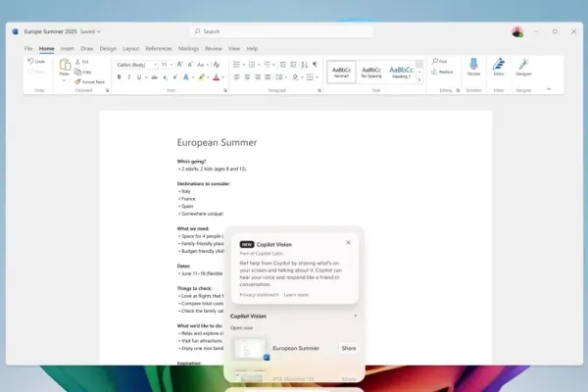This screenshot has height=392, width=588.
Task: Click the Paste clipboard icon
Action: click(x=65, y=65)
